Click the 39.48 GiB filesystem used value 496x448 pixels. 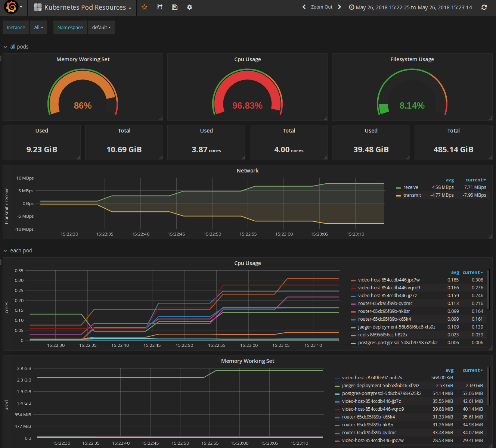(371, 150)
